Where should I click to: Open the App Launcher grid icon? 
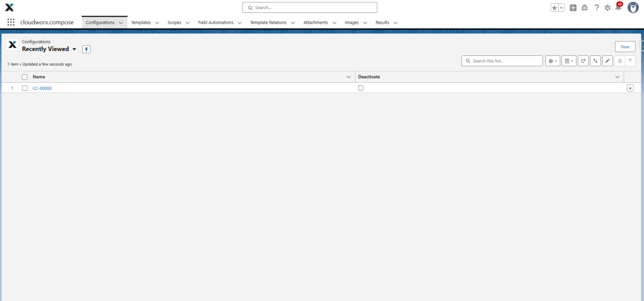coord(11,23)
